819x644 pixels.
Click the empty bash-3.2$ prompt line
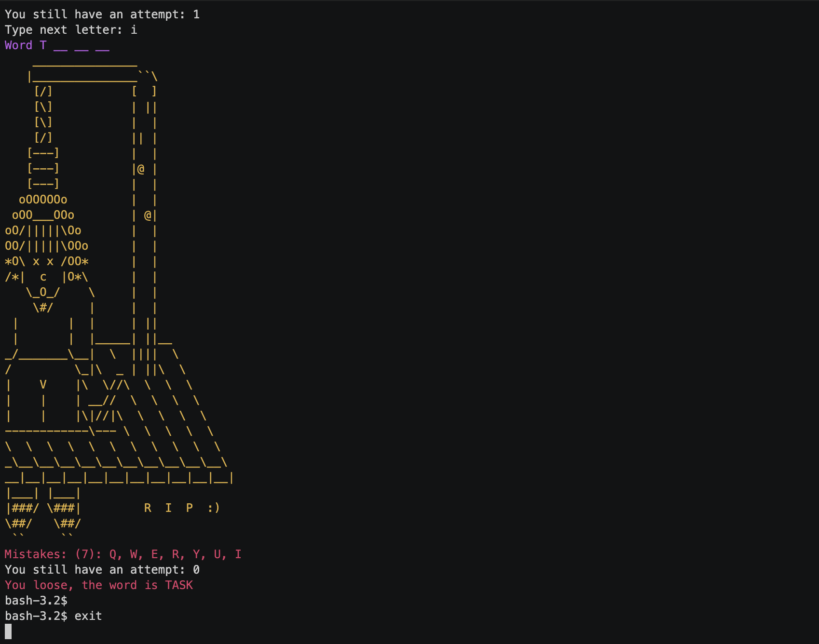pyautogui.click(x=36, y=600)
